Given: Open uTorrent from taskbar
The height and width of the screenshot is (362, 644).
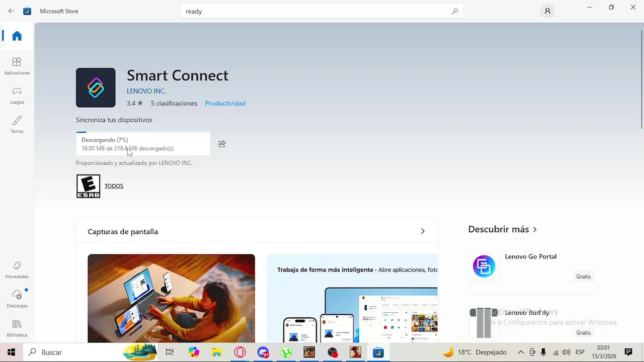Looking at the screenshot, I should [286, 352].
